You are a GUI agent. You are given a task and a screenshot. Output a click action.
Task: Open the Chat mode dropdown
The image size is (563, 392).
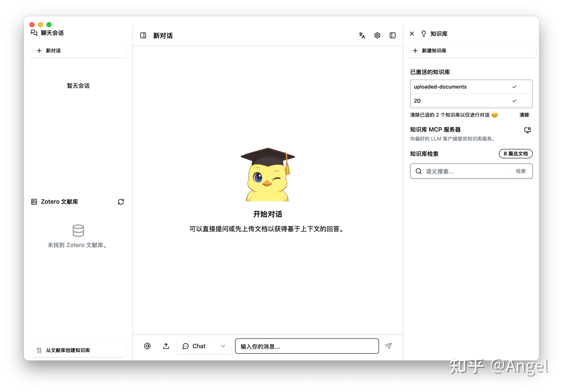[204, 346]
